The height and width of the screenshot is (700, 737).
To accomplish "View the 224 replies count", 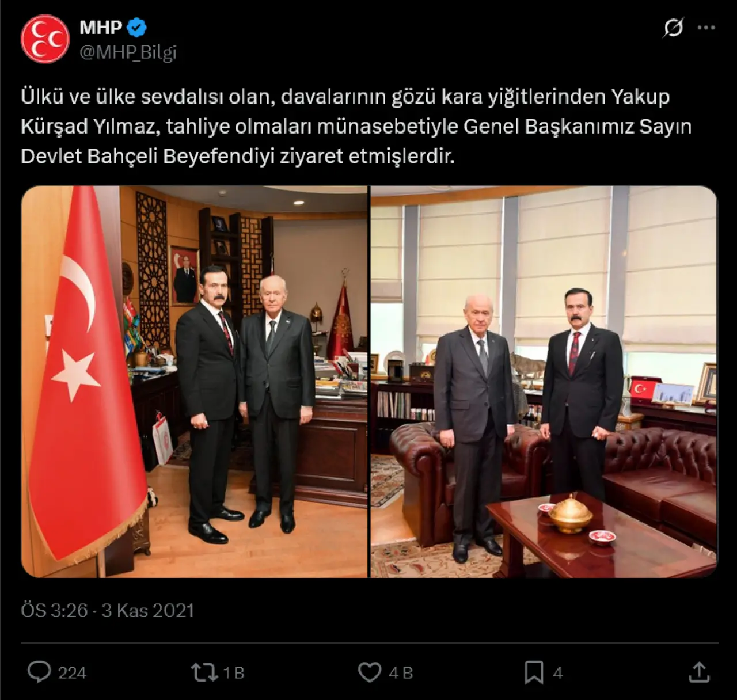I will (x=72, y=672).
